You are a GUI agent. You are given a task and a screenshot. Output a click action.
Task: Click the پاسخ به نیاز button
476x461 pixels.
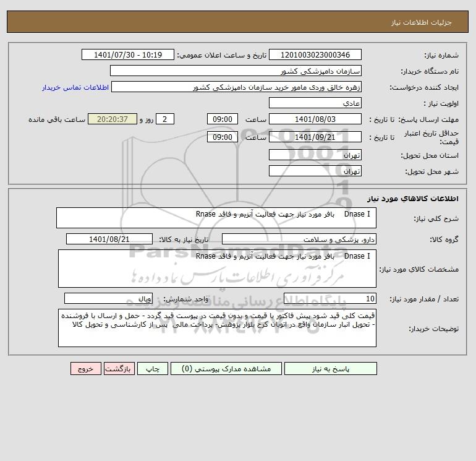(331, 369)
